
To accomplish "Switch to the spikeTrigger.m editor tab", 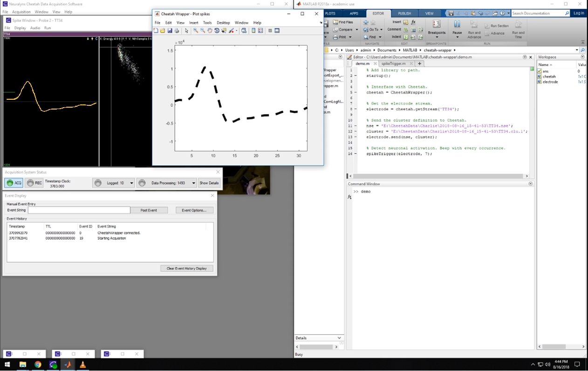I will (x=393, y=63).
